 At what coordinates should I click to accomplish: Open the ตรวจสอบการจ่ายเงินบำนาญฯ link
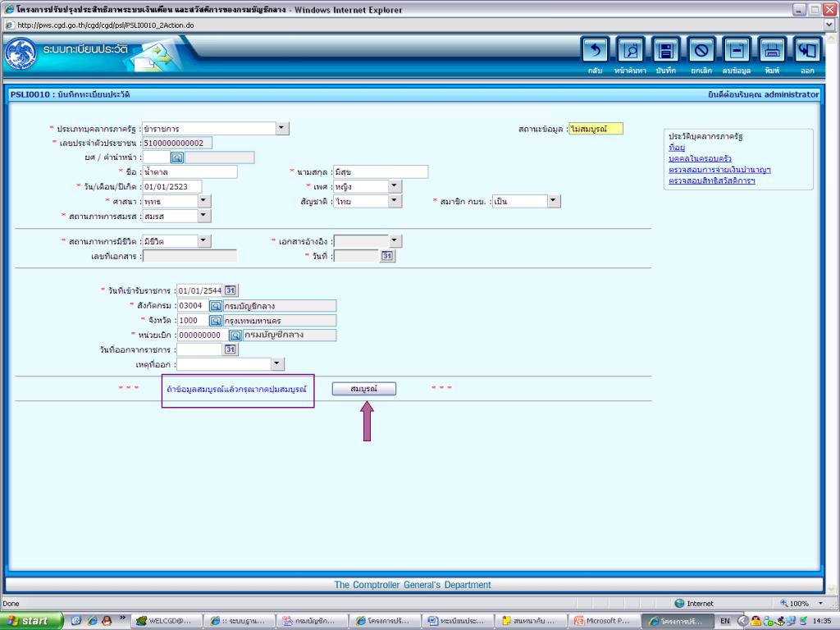[719, 170]
